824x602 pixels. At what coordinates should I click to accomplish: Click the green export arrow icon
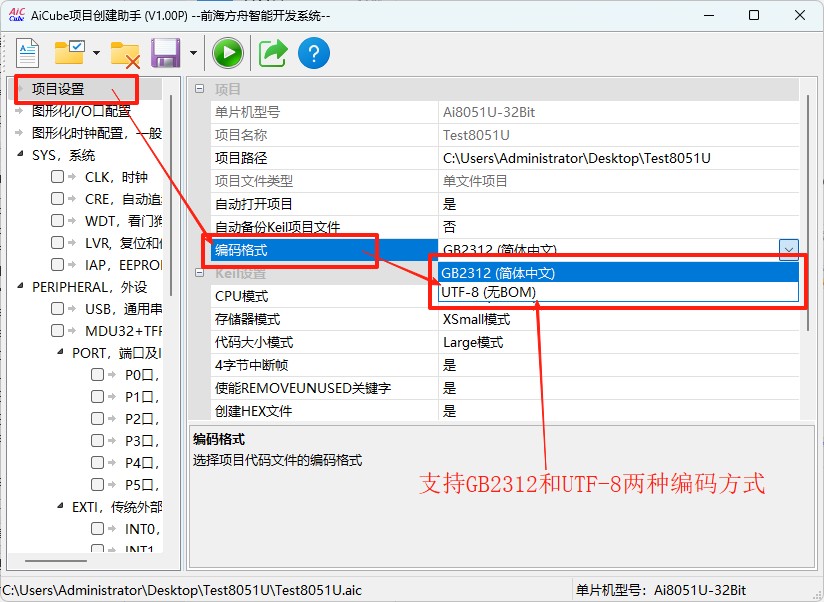(273, 53)
